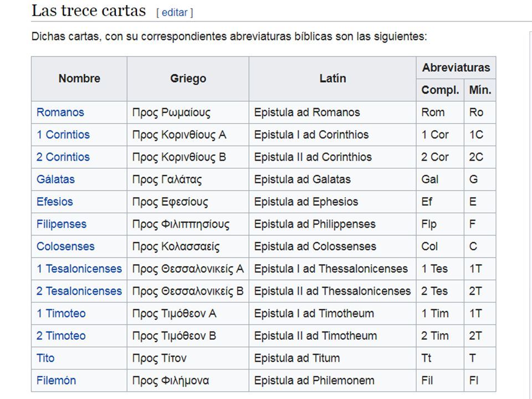532x399 pixels.
Task: Click the Abreviaturas header cell
Action: point(456,68)
